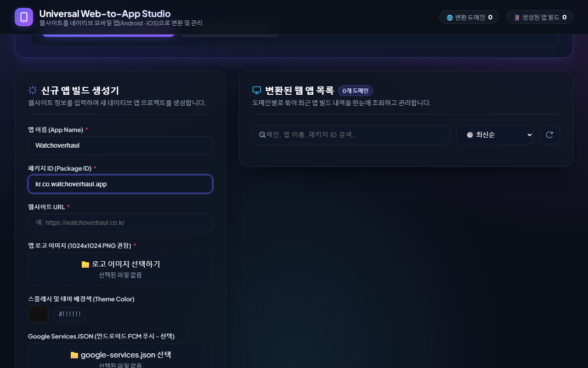Click 로고 이미지 선택하기 upload area

(120, 269)
